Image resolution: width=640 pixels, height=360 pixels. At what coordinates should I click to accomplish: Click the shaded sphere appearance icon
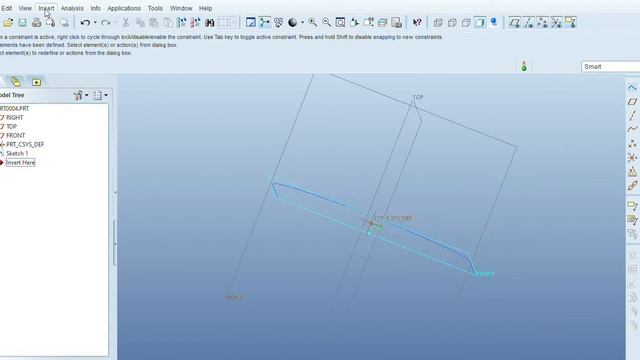pos(293,23)
